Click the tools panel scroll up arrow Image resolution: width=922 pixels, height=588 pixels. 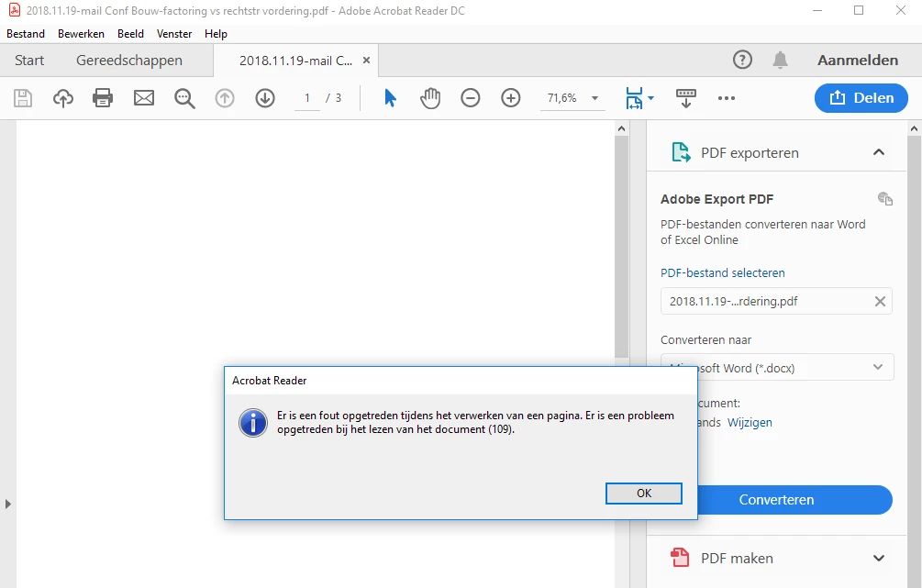914,128
